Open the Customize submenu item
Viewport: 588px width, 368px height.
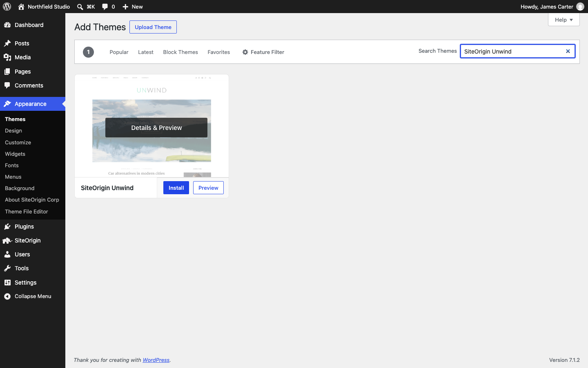pyautogui.click(x=18, y=142)
